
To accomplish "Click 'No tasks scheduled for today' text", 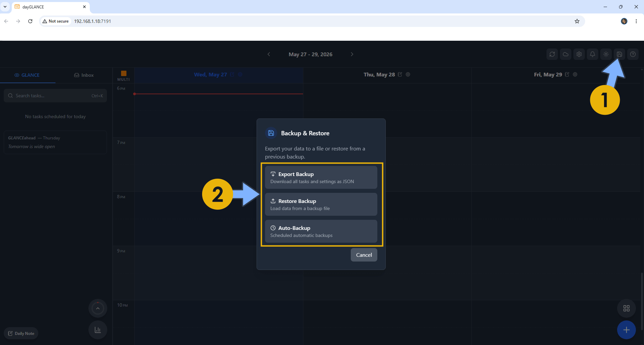I will 55,116.
